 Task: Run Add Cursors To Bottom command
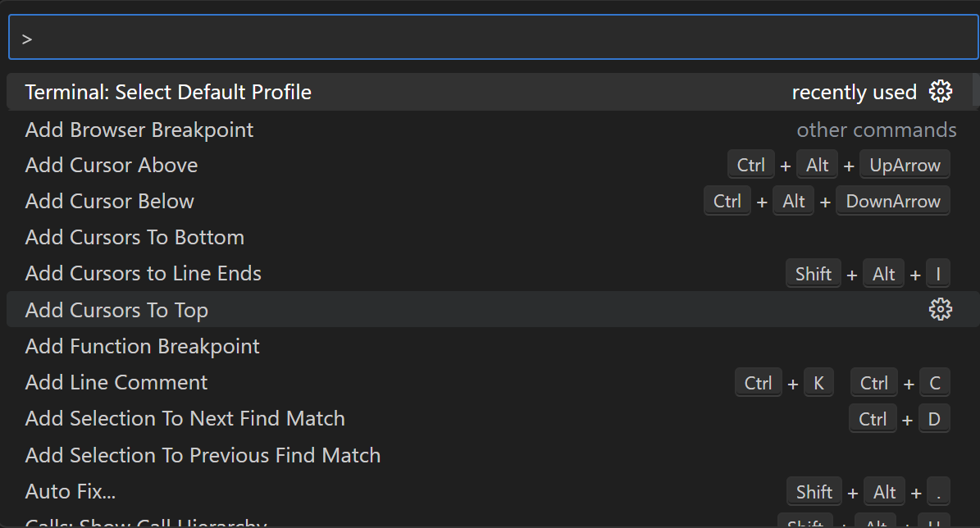click(x=134, y=237)
